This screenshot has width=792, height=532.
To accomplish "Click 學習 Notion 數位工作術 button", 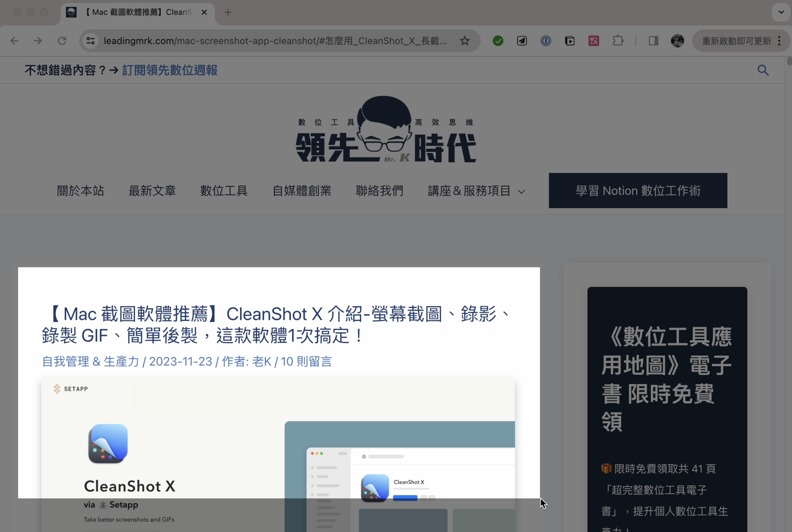I will (638, 191).
